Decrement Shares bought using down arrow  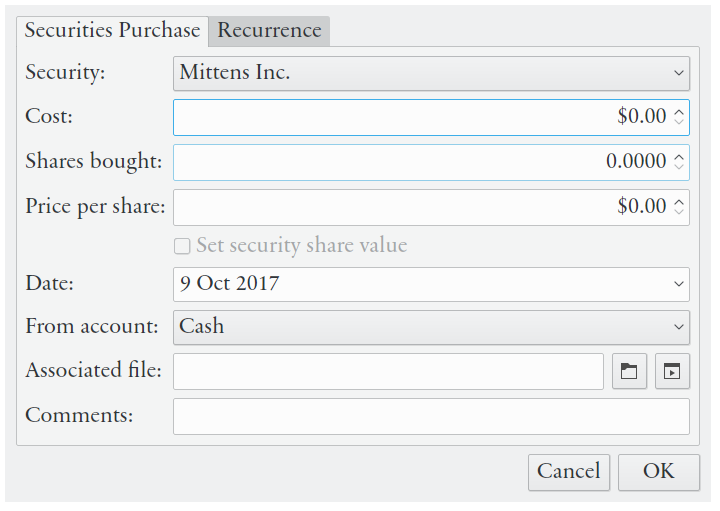click(679, 167)
